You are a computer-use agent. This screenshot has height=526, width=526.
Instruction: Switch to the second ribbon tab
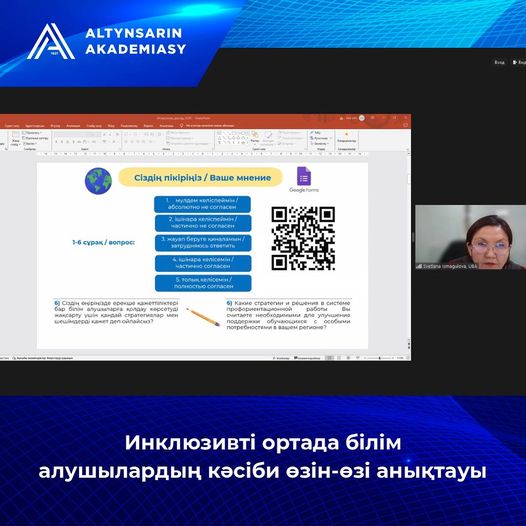point(35,126)
